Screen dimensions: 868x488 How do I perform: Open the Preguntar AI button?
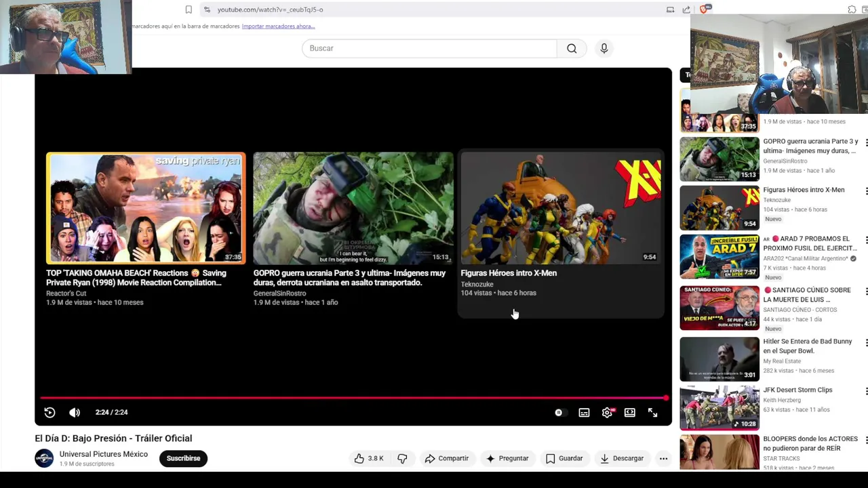[507, 458]
